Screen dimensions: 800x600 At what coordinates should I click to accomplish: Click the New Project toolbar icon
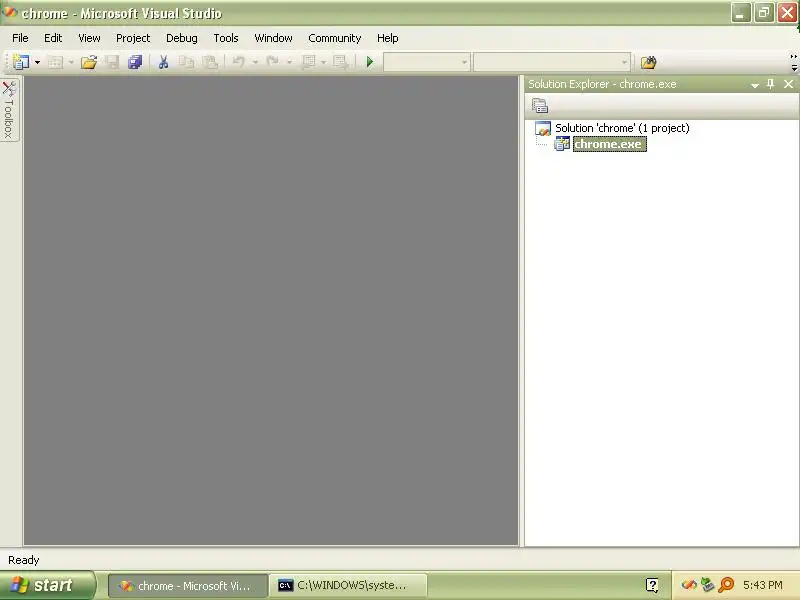tap(20, 62)
